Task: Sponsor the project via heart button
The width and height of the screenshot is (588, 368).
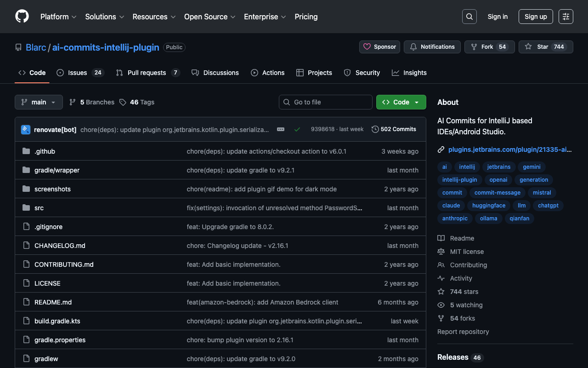Action: point(380,47)
